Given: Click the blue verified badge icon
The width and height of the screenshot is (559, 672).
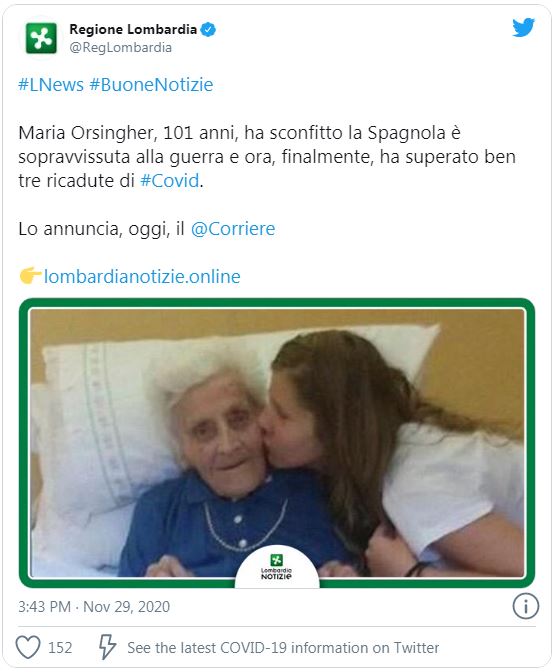Looking at the screenshot, I should tap(208, 30).
